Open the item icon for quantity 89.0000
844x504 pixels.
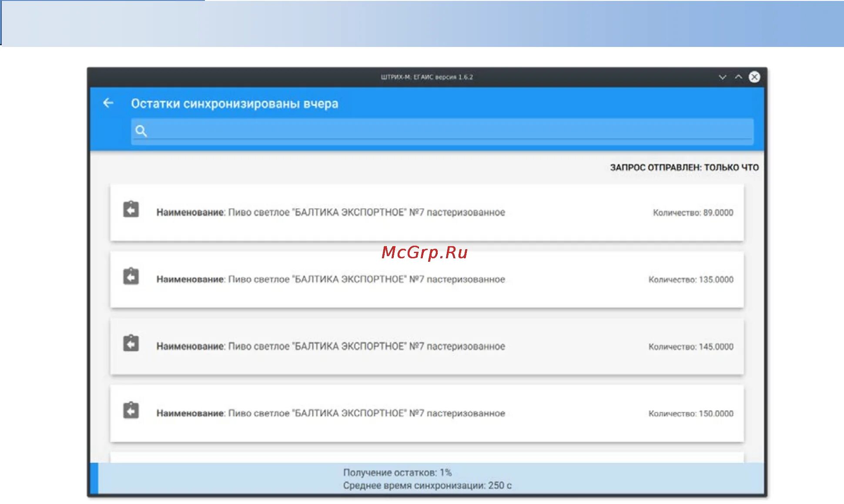(x=131, y=209)
